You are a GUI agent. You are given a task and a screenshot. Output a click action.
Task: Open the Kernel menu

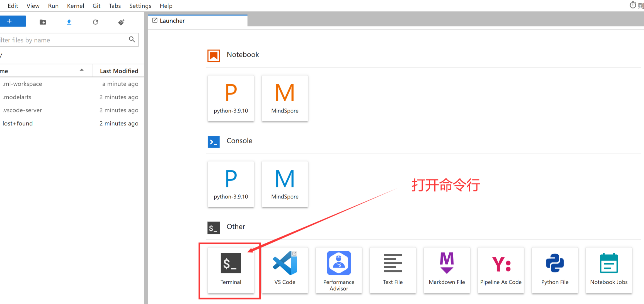pos(75,6)
